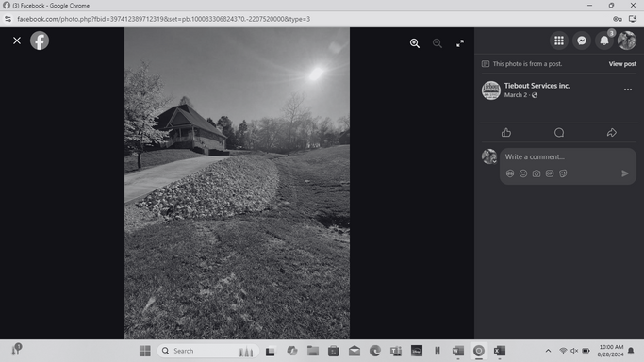
Task: Show hidden system tray icons
Action: 548,351
